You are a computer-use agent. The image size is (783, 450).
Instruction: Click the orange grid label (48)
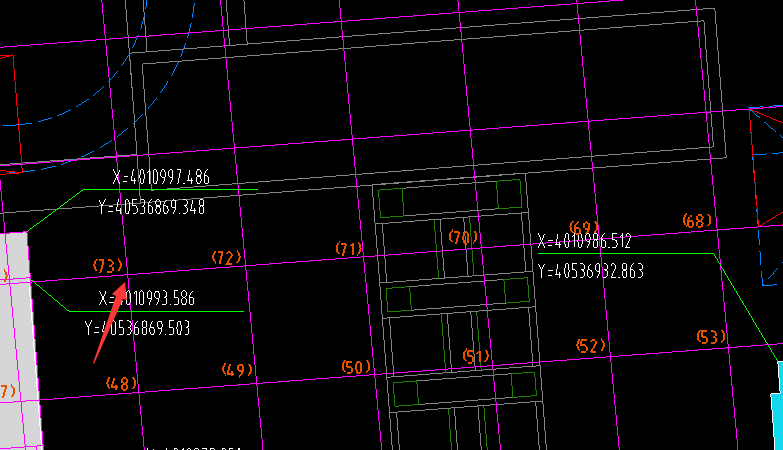[x=121, y=383]
